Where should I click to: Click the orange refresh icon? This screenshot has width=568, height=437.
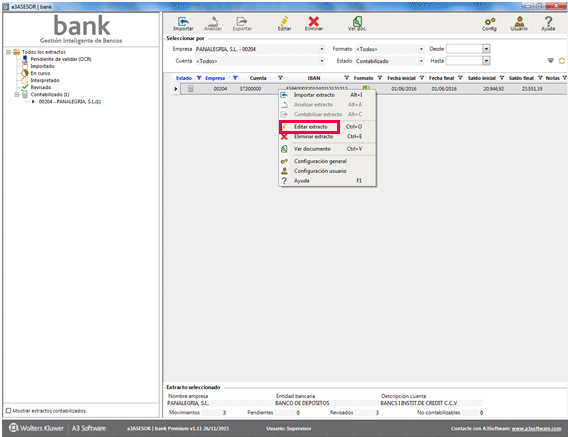pyautogui.click(x=562, y=61)
